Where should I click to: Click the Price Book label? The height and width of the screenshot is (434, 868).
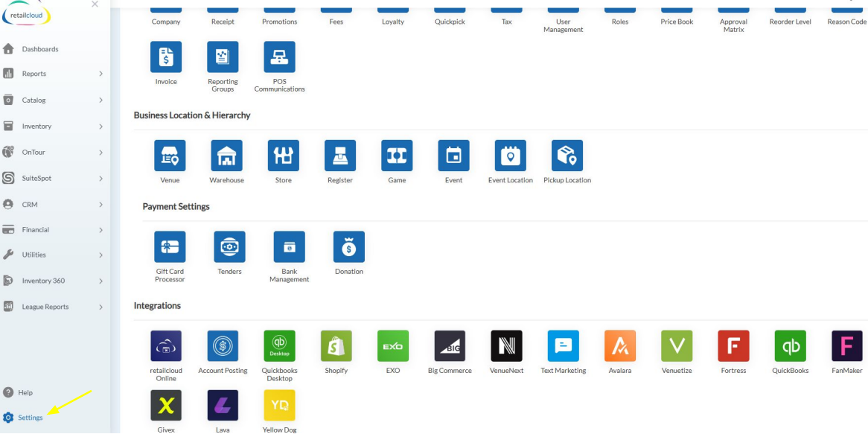pos(677,22)
